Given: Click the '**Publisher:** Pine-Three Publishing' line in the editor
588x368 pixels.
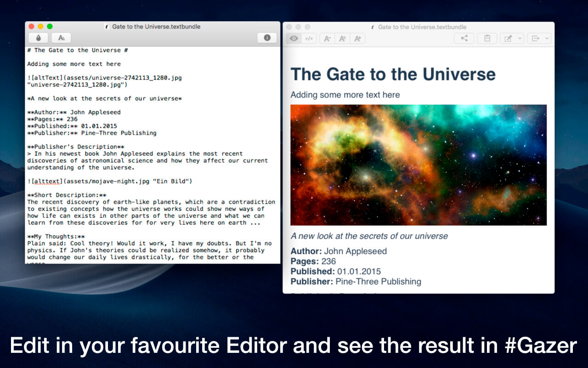Looking at the screenshot, I should click(92, 133).
